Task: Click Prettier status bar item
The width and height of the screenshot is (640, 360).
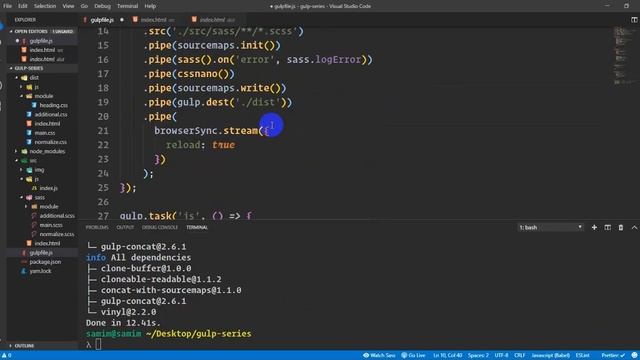Action: (613, 355)
